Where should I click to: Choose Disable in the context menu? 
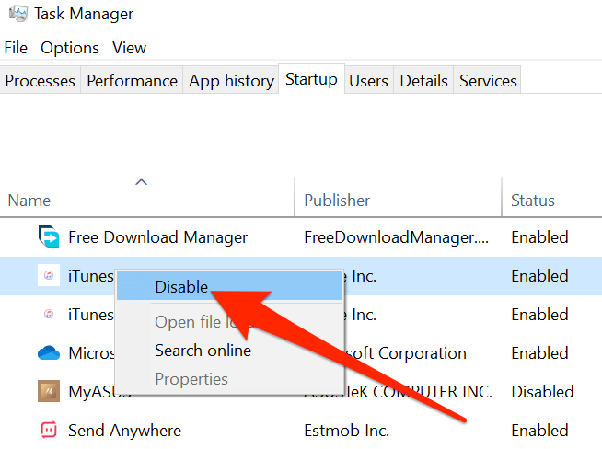pyautogui.click(x=181, y=287)
